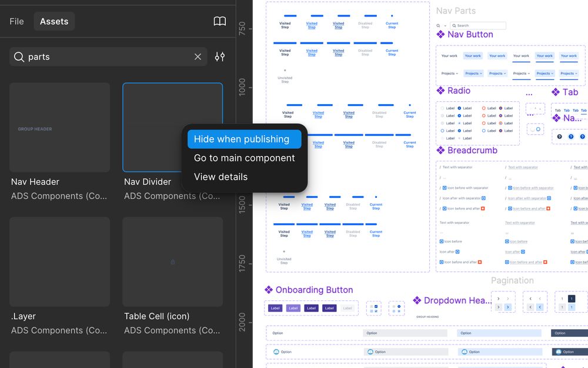Switch to the Assets tab
Image resolution: width=588 pixels, height=368 pixels.
pyautogui.click(x=54, y=21)
